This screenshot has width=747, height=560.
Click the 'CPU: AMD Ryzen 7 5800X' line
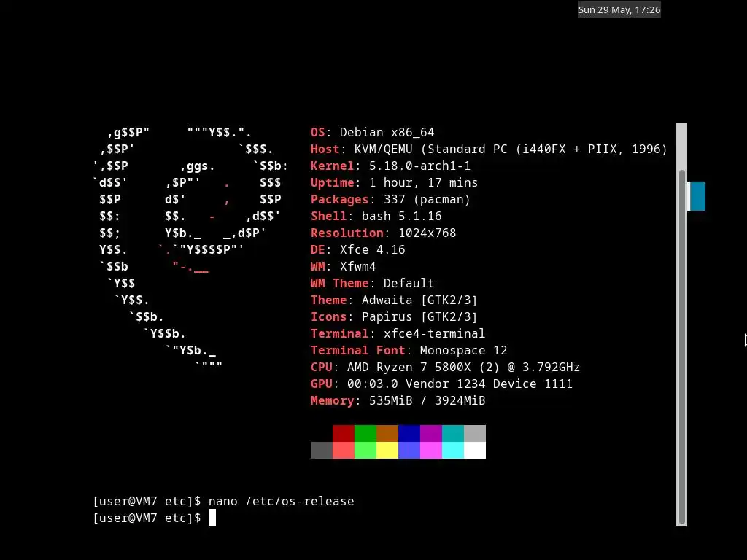pos(446,367)
